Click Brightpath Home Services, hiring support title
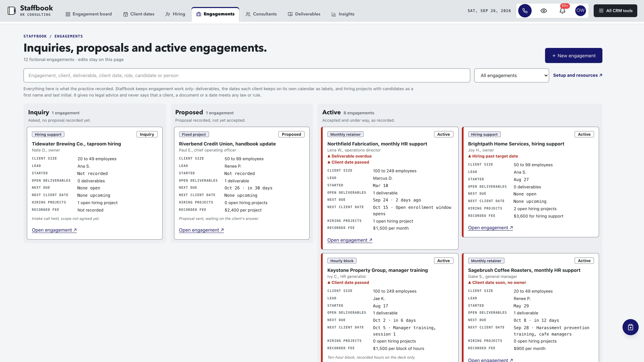 click(516, 144)
